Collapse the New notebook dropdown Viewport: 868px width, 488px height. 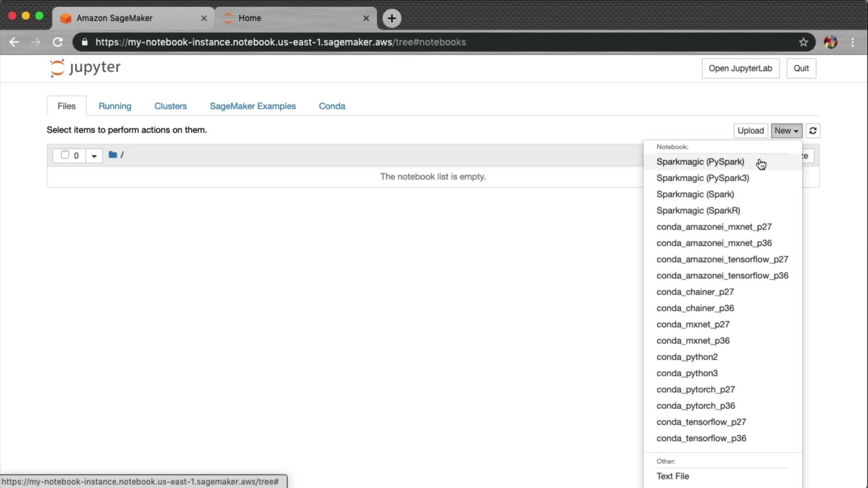coord(786,131)
